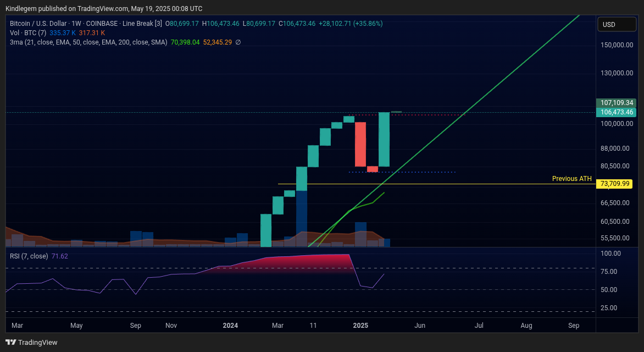The height and width of the screenshot is (352, 644).
Task: Click the RSI axis value 75.00
Action: coord(609,271)
